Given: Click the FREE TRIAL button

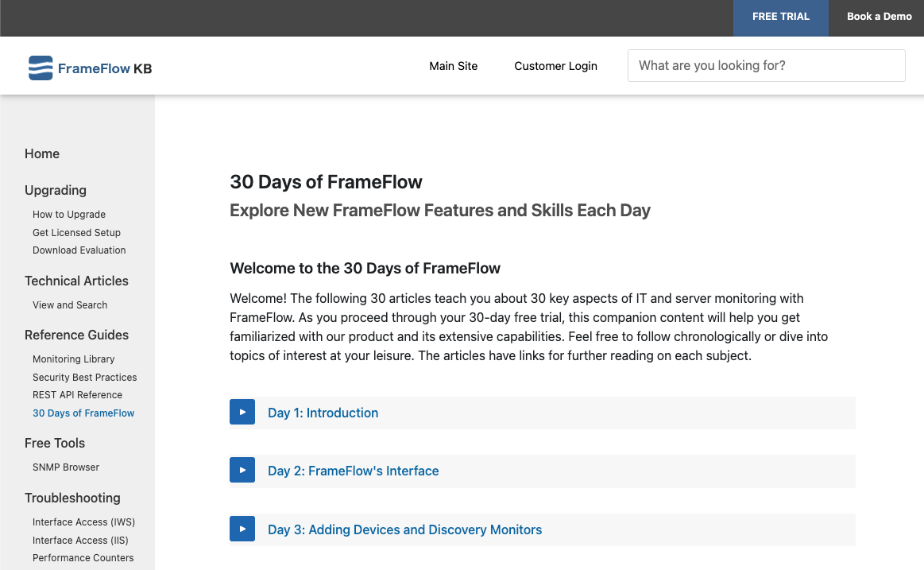Looking at the screenshot, I should pos(781,18).
